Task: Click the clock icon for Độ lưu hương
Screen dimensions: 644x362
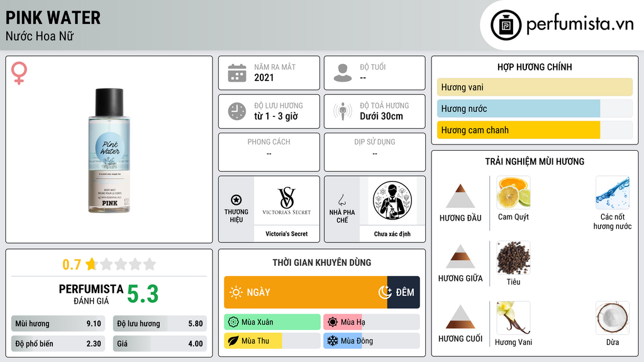Action: (237, 111)
